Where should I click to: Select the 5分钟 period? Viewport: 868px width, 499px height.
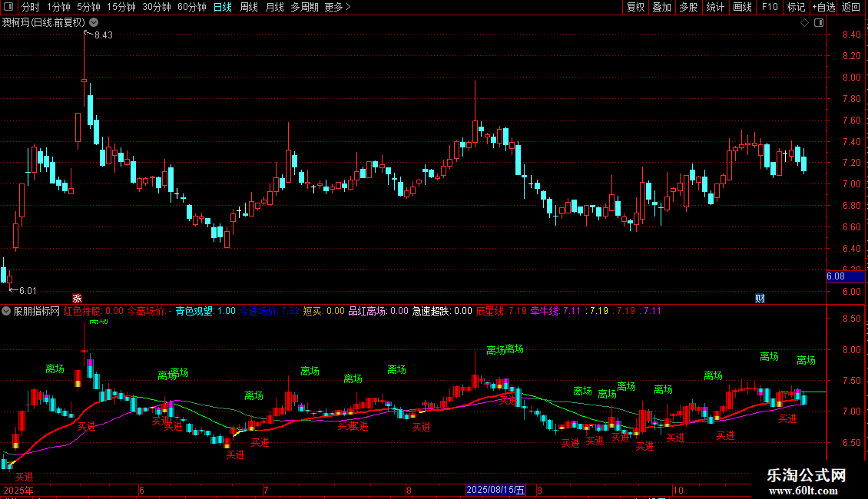coord(88,7)
